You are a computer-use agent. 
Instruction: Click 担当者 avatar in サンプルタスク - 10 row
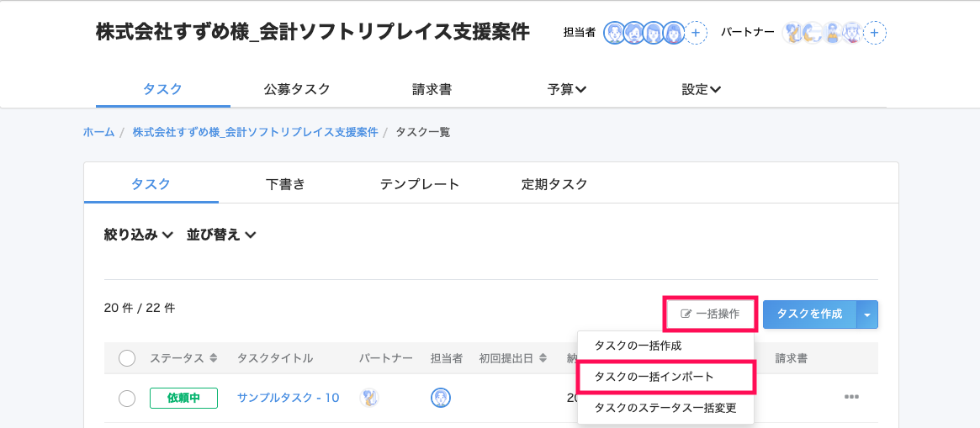(x=441, y=398)
